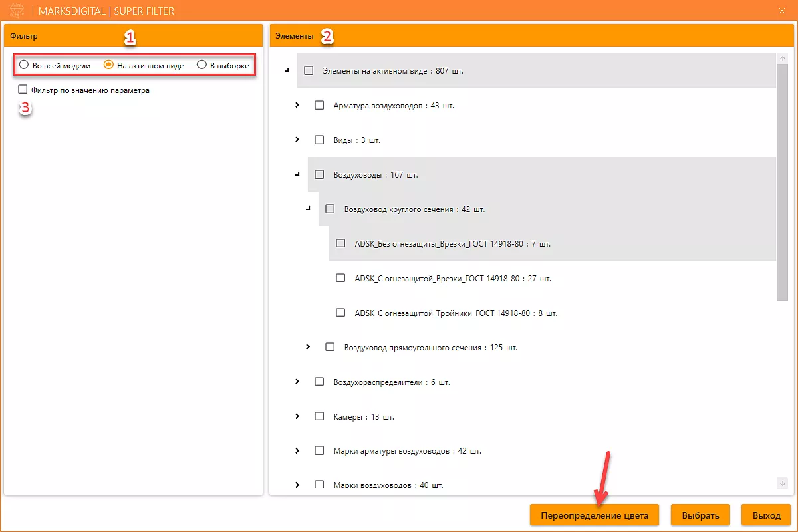798x532 pixels.
Task: Collapse 'Воздуховод круглого сечения' node
Action: pyautogui.click(x=308, y=209)
